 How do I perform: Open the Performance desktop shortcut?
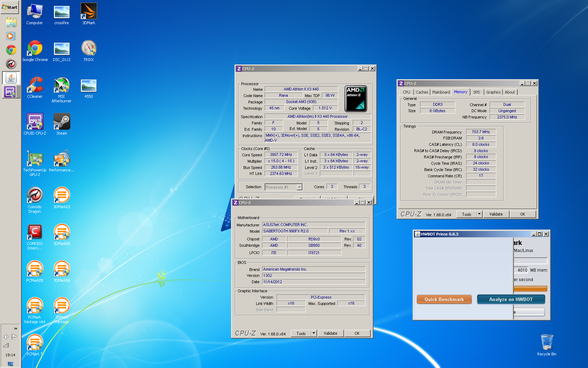click(62, 161)
